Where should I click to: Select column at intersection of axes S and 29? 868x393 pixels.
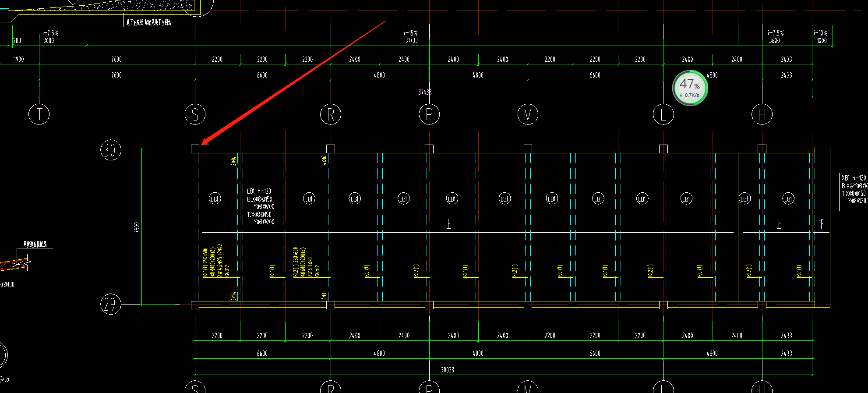pyautogui.click(x=195, y=304)
